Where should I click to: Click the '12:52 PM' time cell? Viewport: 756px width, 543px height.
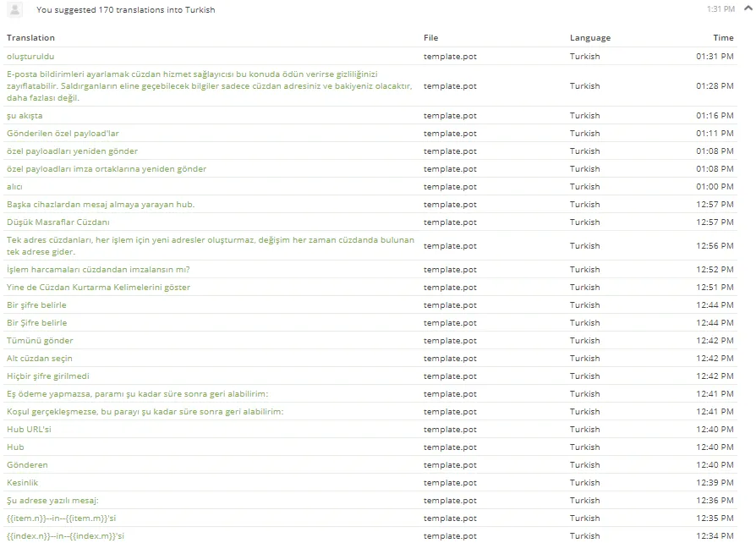tap(715, 270)
